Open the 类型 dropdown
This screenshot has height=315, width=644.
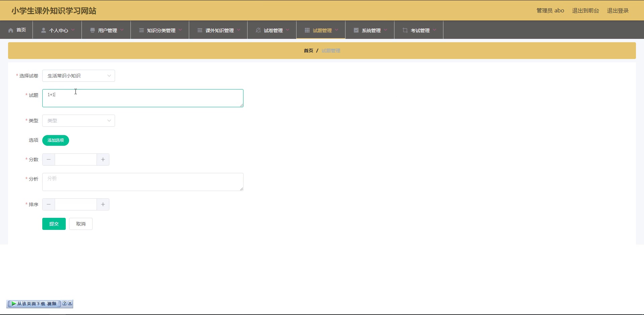click(78, 121)
